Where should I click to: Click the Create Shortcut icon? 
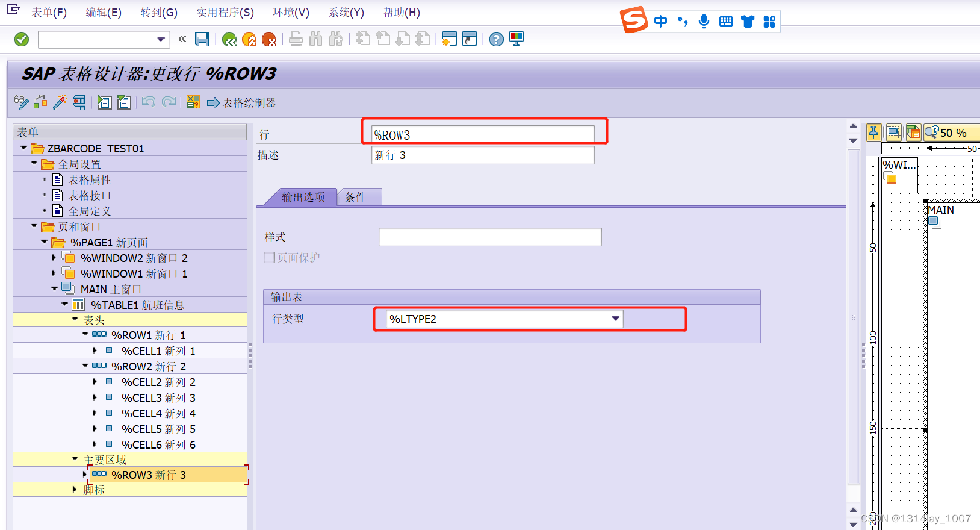click(470, 39)
